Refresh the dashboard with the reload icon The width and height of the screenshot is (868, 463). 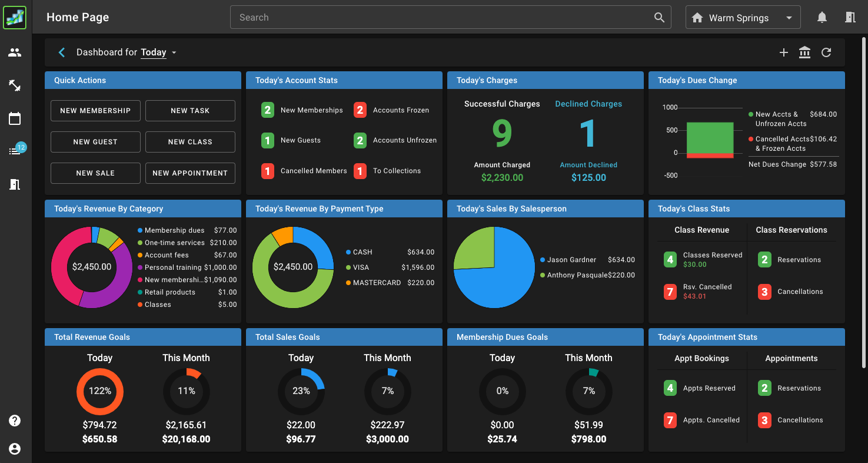826,52
